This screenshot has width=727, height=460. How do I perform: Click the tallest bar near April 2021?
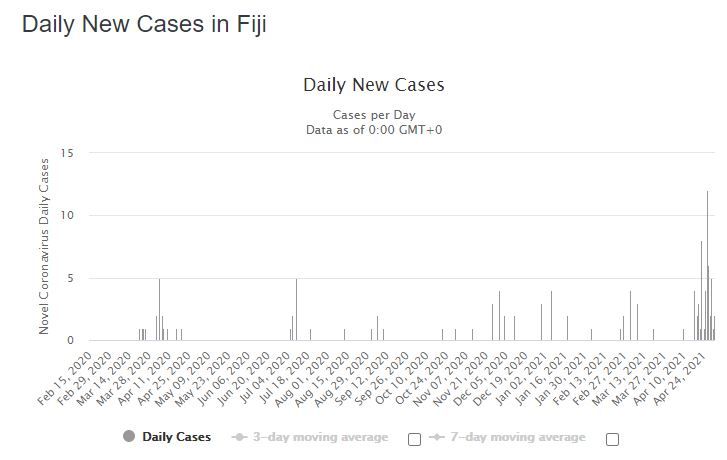(707, 265)
